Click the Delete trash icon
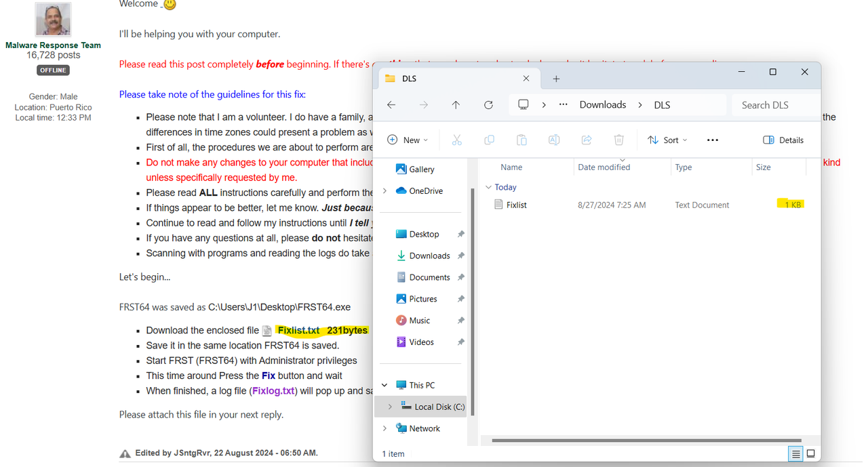 tap(619, 140)
